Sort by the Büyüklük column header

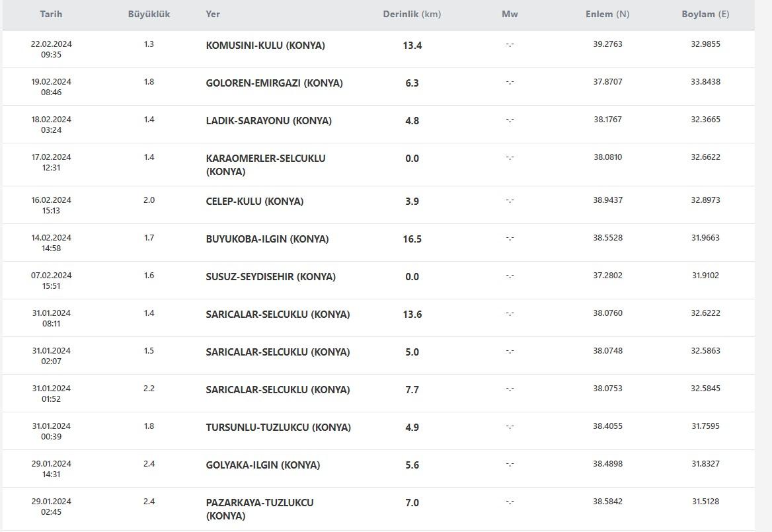pos(149,15)
